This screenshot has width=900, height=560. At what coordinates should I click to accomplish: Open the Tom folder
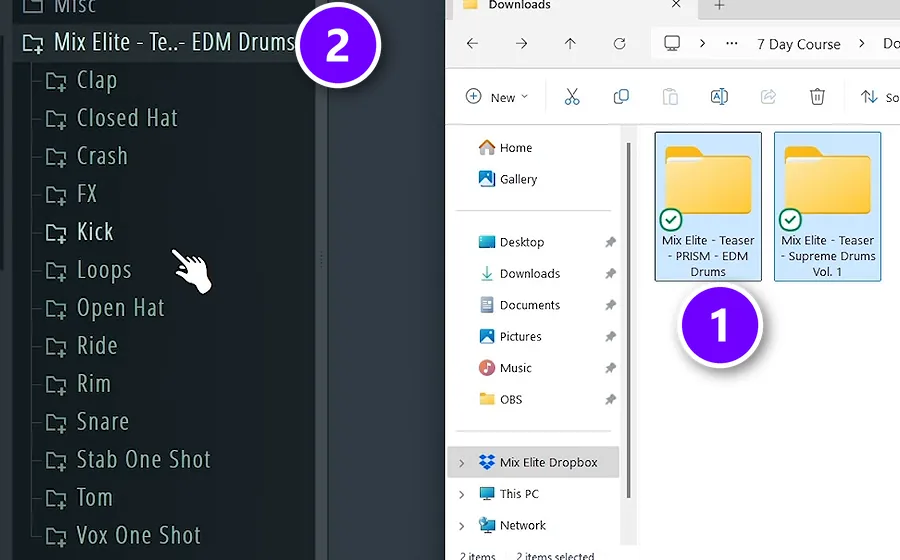(95, 497)
